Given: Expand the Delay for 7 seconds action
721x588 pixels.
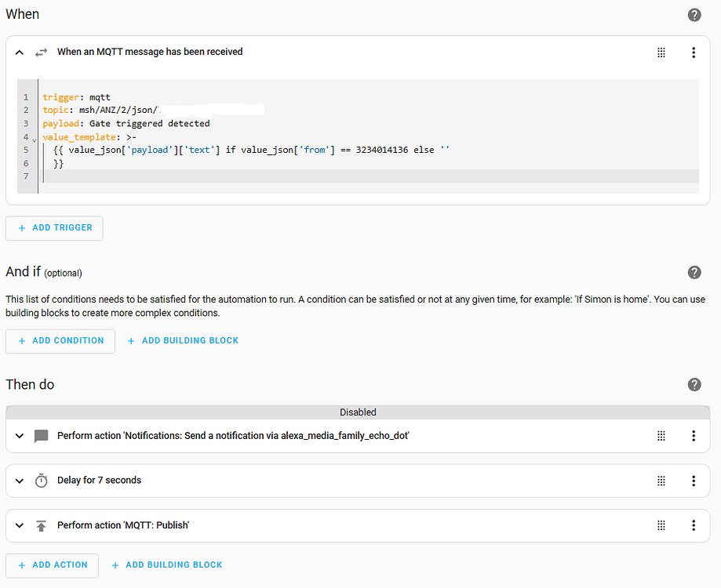Looking at the screenshot, I should coord(20,481).
